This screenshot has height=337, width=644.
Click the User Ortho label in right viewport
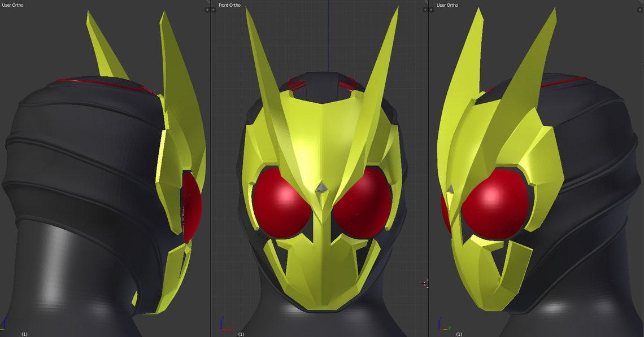[446, 5]
